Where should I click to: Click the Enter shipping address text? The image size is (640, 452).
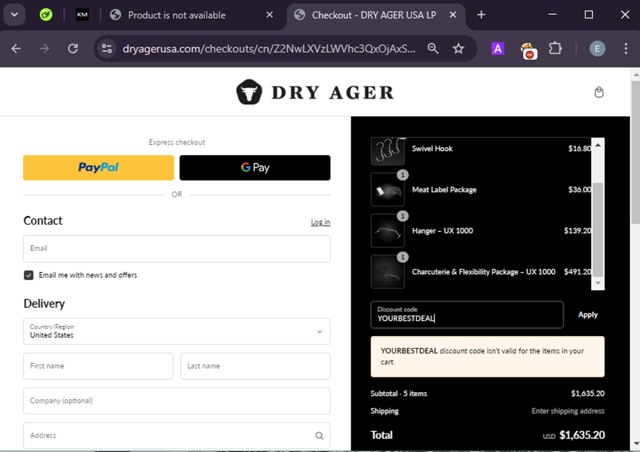point(568,411)
